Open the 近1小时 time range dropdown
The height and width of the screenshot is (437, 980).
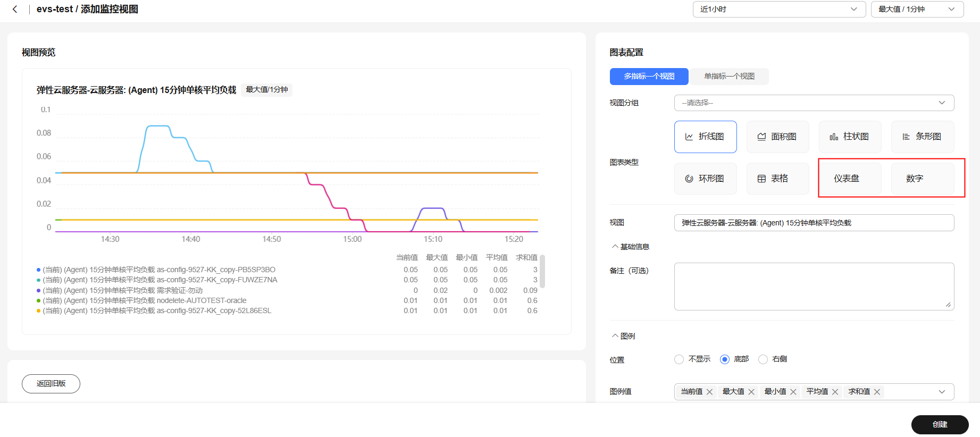point(780,9)
